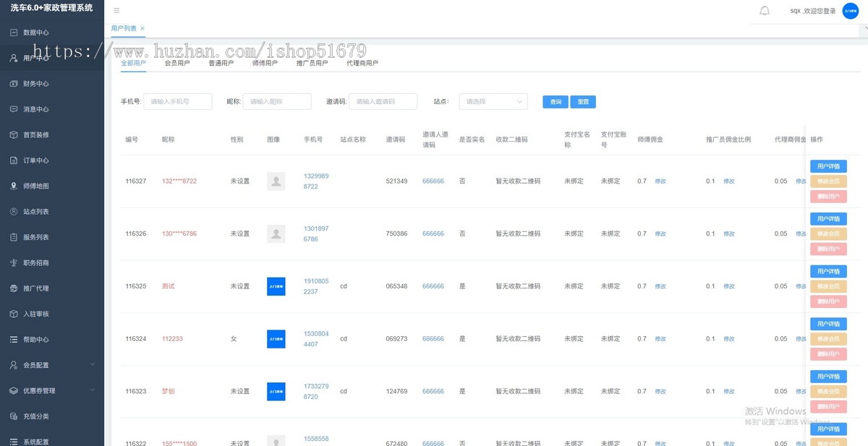868x446 pixels.
Task: Collapse sidebar with hamburger menu icon
Action: coord(116,11)
